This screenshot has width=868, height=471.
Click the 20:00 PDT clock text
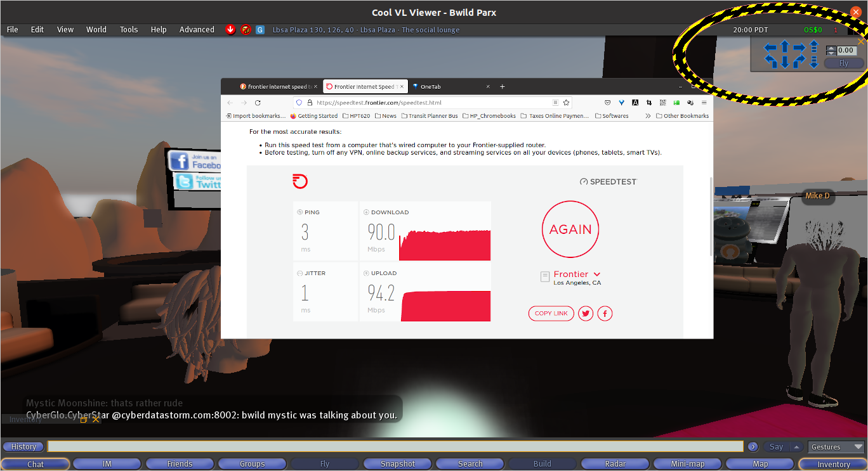tap(750, 30)
